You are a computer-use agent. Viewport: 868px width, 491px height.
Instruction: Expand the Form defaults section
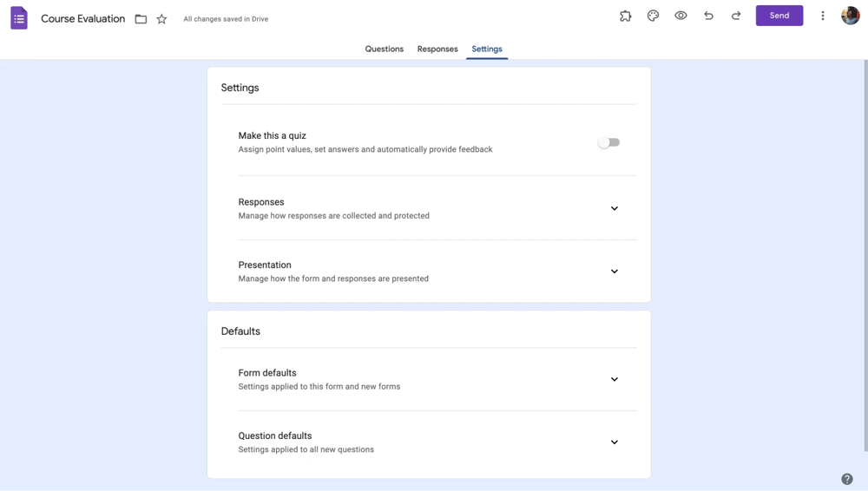[614, 379]
